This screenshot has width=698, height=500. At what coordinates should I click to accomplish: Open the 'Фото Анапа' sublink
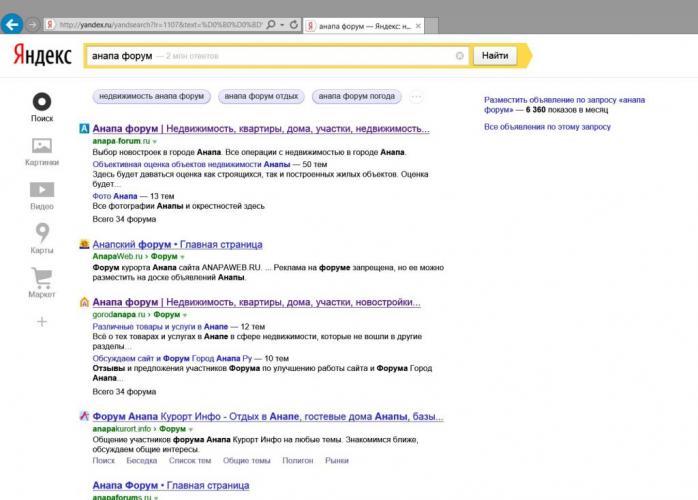click(115, 196)
